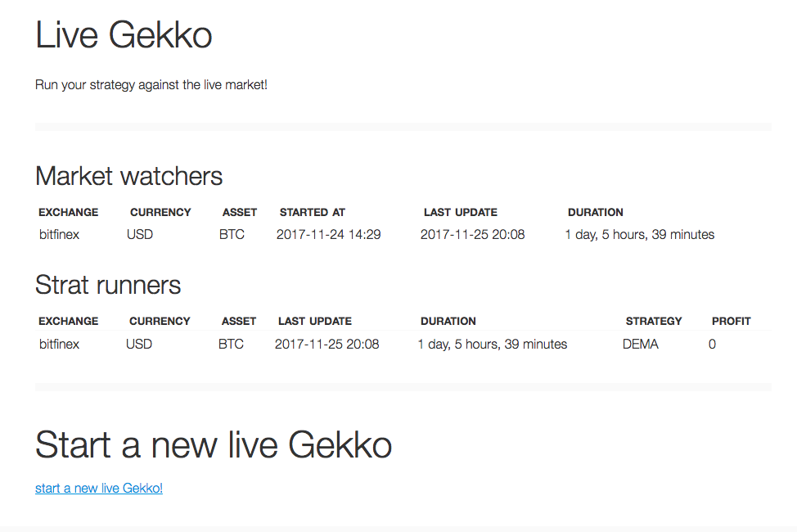Select the DEMA strategy entry
The width and height of the screenshot is (797, 532).
(641, 344)
